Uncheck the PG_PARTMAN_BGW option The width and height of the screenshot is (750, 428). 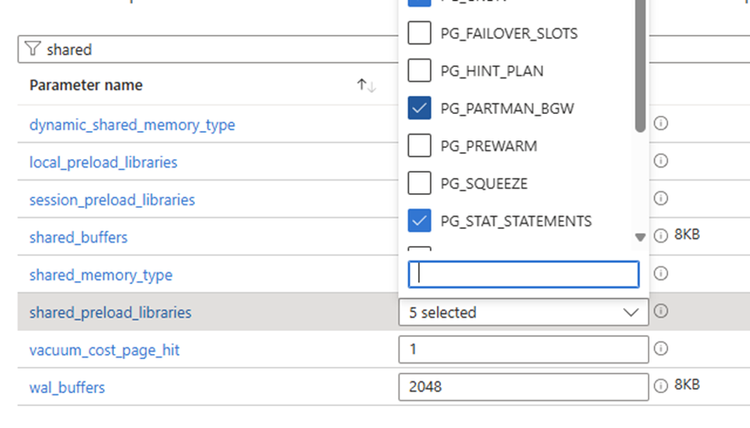[x=421, y=108]
